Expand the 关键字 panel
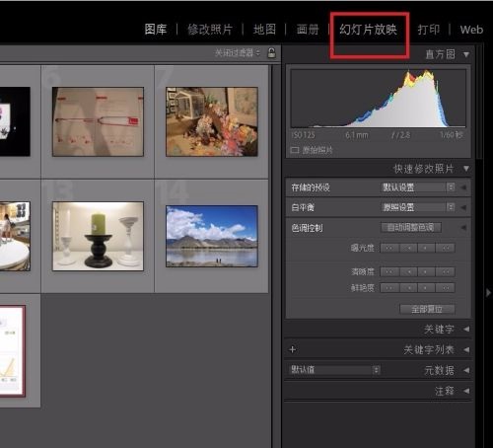The width and height of the screenshot is (493, 448). click(x=466, y=330)
